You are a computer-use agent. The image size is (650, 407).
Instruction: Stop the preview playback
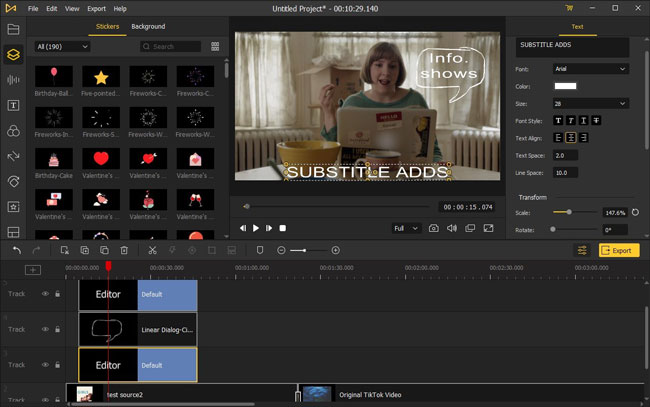tap(283, 228)
